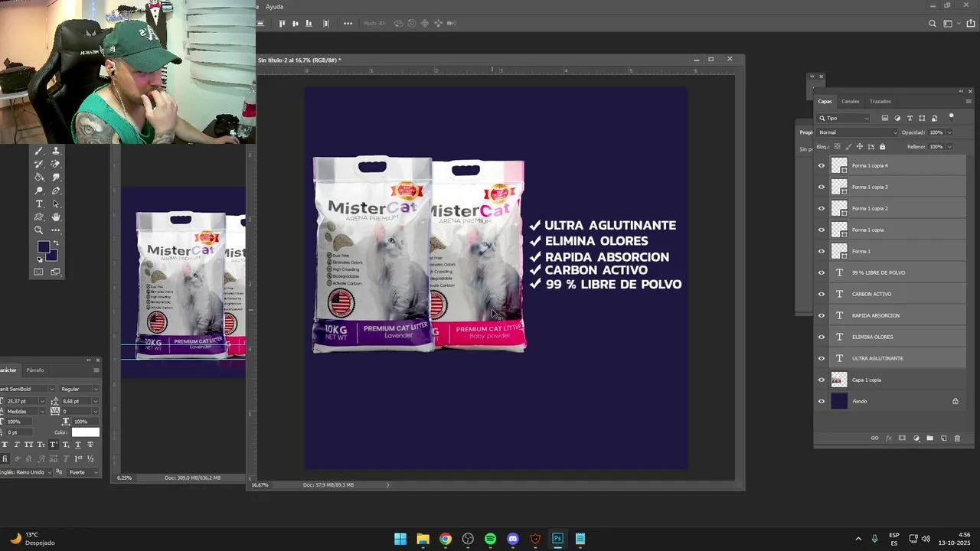Select the Custom Shape tool
This screenshot has width=980, height=551.
39,217
